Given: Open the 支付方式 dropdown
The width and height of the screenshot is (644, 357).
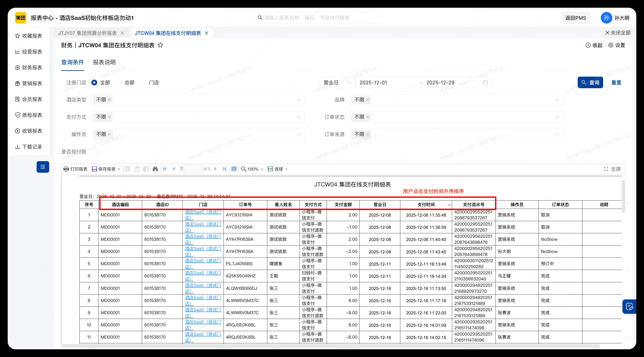Looking at the screenshot, I should click(x=299, y=117).
